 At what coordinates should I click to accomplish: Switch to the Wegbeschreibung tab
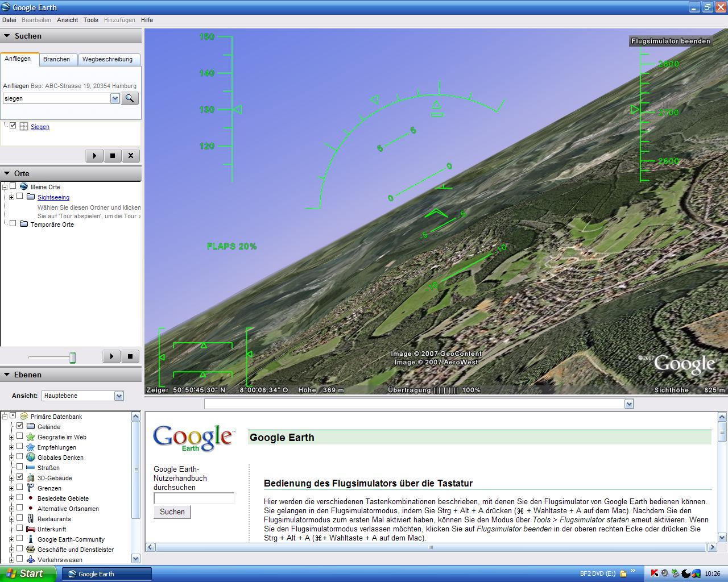pos(107,59)
